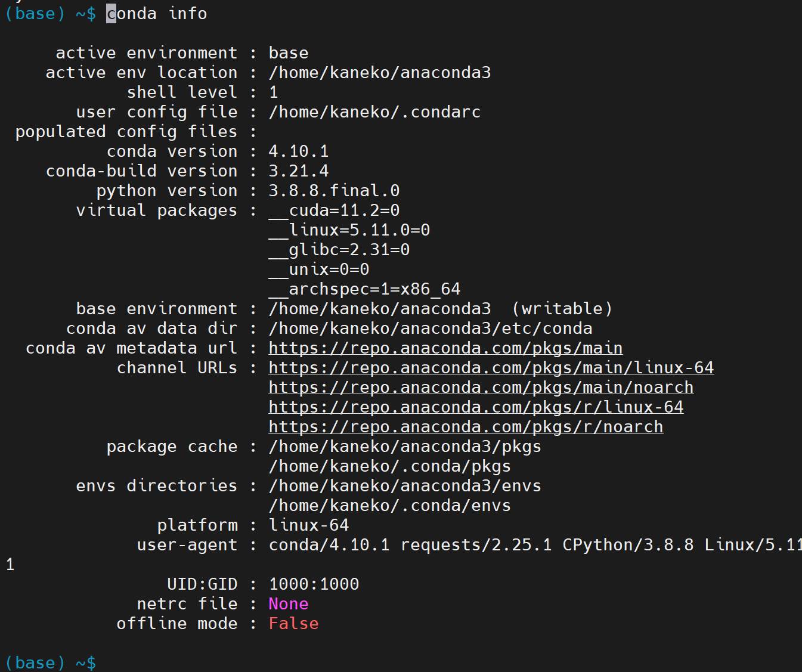Click the conda-build version 3.21.4

tap(299, 171)
